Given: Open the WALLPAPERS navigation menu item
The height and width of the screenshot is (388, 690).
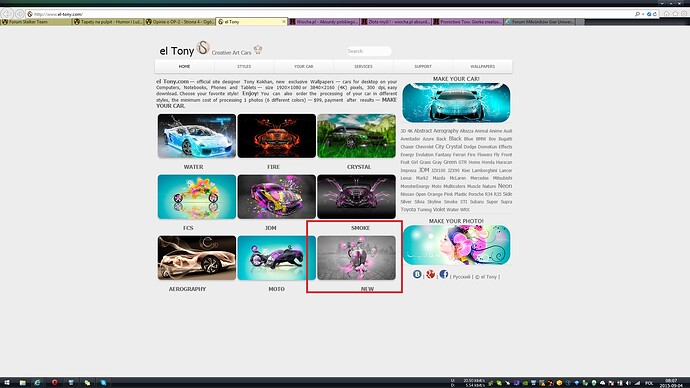Looking at the screenshot, I should coord(483,66).
